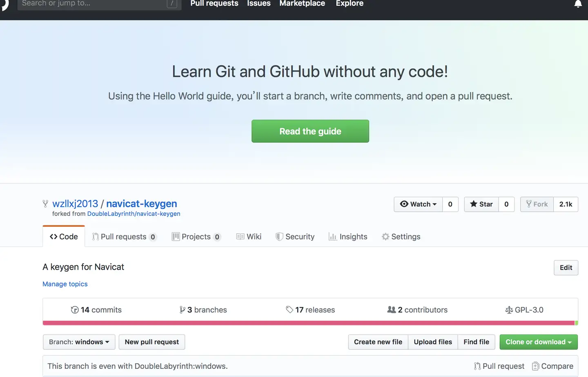Open the 3 branches link

click(x=203, y=310)
